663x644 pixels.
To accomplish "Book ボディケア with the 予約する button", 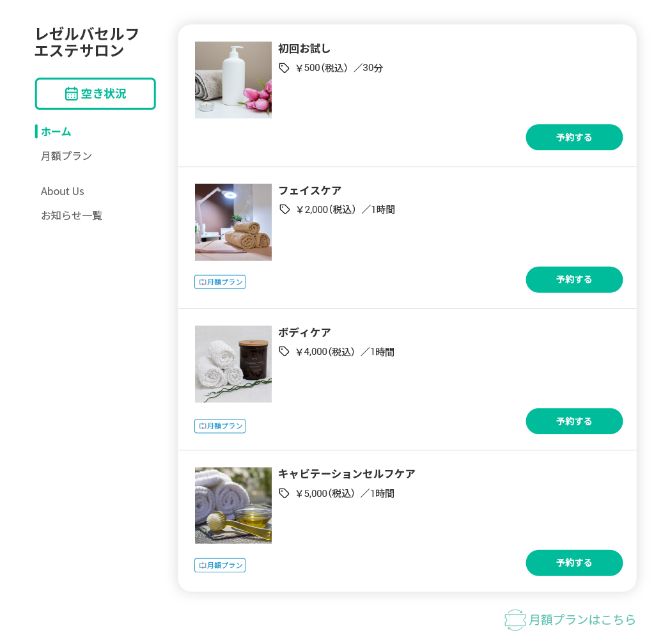I will pyautogui.click(x=574, y=421).
